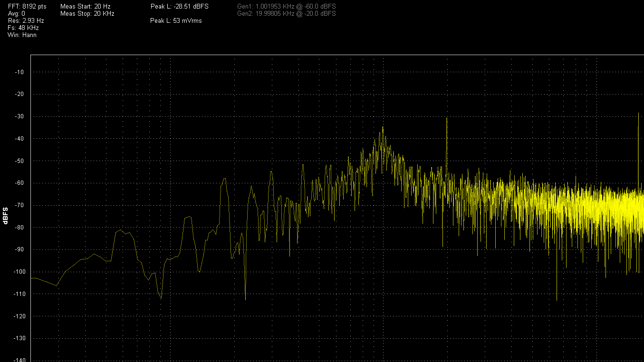Select Gen1: 1.001953 KHz generator text
This screenshot has width=644, height=362.
click(x=287, y=7)
